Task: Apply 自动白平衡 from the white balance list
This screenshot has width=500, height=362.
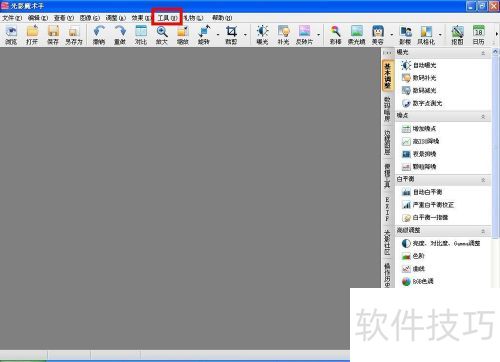Action: [422, 192]
